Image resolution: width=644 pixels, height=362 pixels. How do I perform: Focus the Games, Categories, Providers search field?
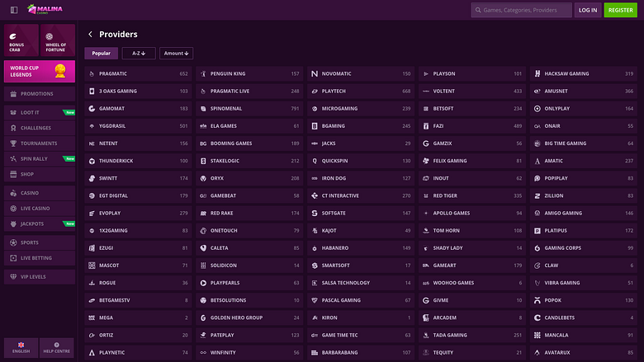[x=521, y=10]
